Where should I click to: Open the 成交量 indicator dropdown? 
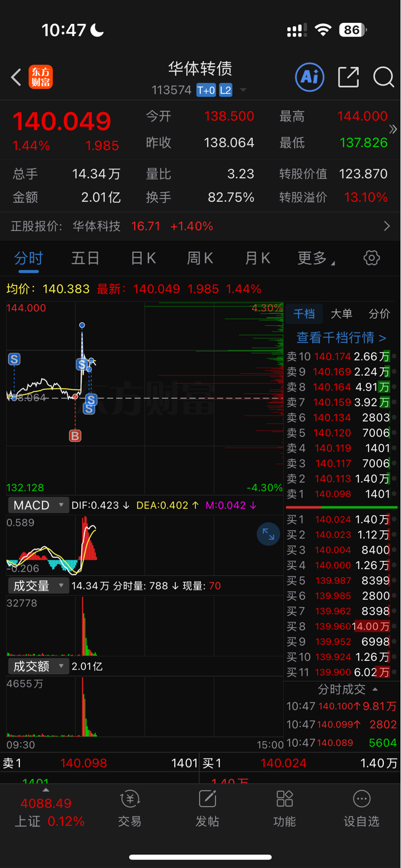click(39, 586)
